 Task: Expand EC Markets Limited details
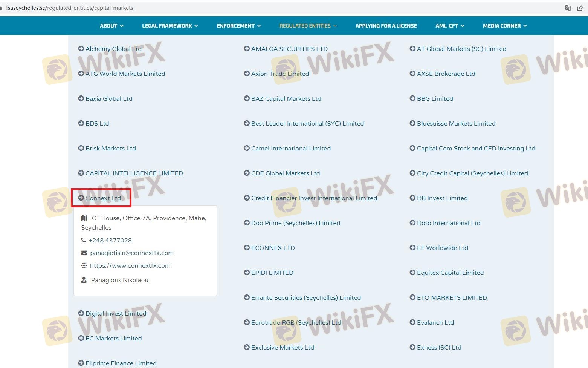pos(114,338)
